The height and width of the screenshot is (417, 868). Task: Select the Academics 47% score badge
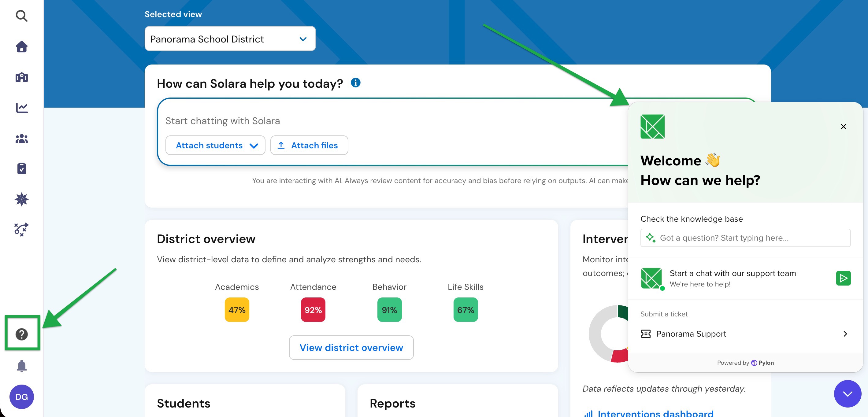[237, 310]
